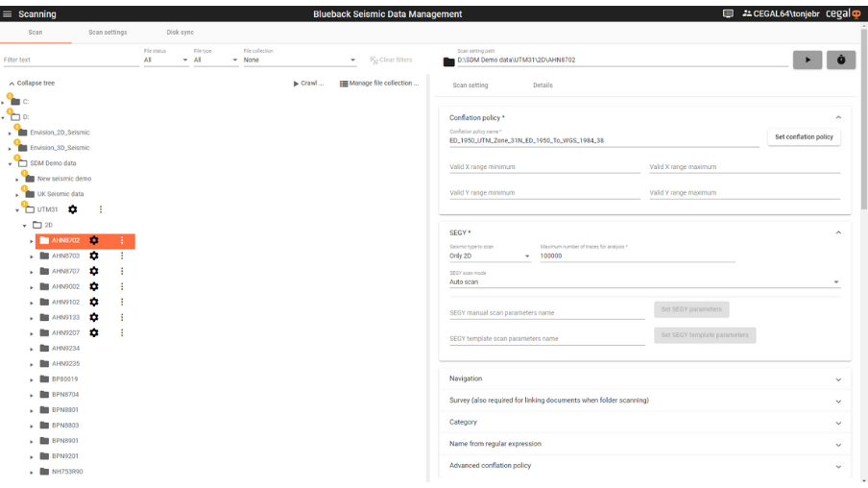Open scan settings gear for AHN8702
This screenshot has height=488, width=868.
[x=94, y=240]
